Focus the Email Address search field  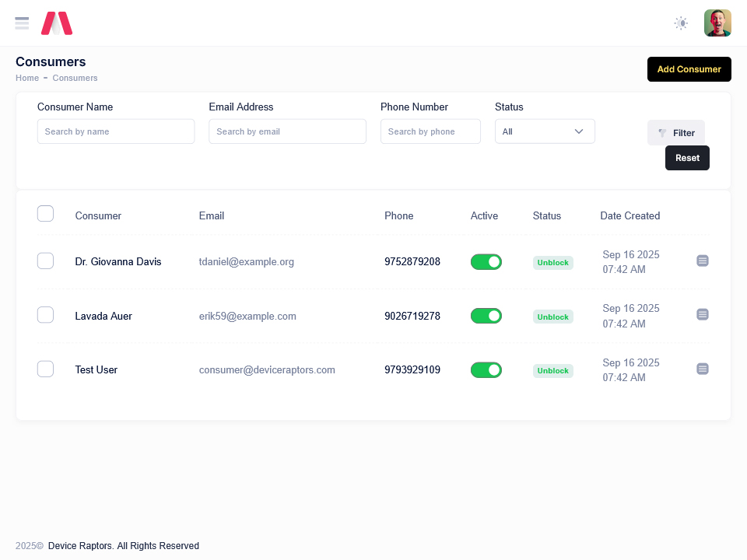287,131
